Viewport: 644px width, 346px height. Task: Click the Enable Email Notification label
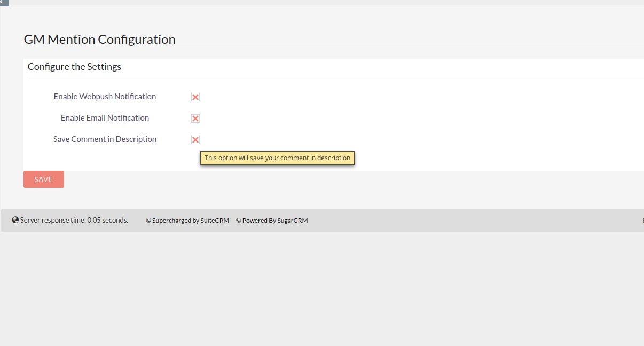105,118
